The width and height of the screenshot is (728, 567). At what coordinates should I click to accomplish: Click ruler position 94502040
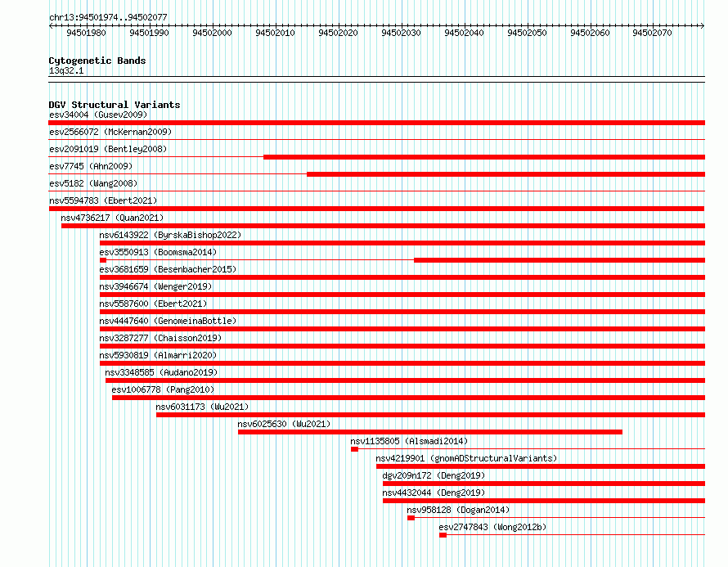[465, 33]
